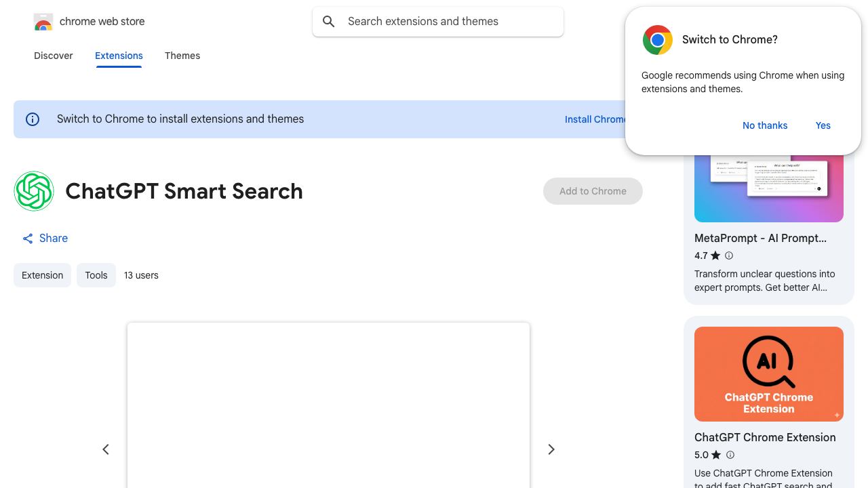Open the Extensions tab

119,56
